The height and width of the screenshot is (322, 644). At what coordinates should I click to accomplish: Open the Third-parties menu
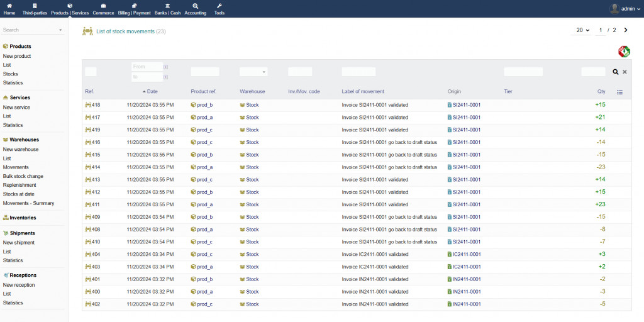[x=34, y=9]
